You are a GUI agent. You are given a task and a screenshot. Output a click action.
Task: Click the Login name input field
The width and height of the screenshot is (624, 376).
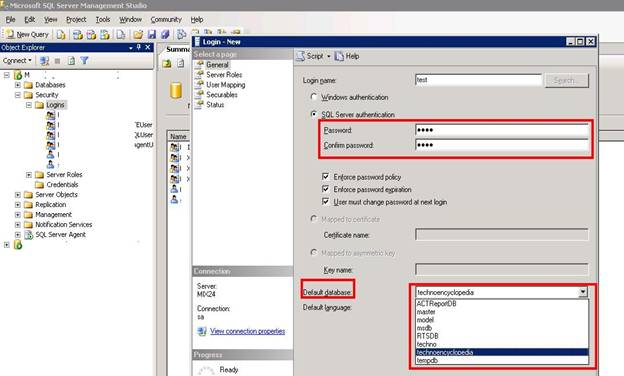pos(478,80)
